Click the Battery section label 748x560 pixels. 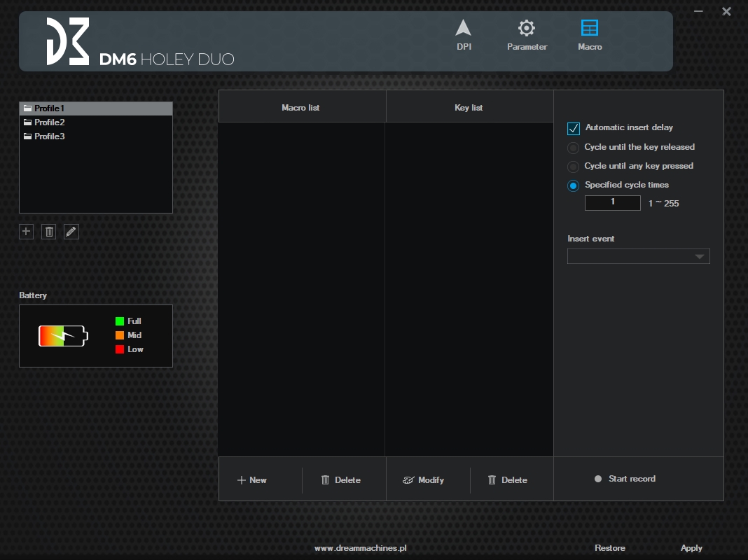click(x=33, y=295)
